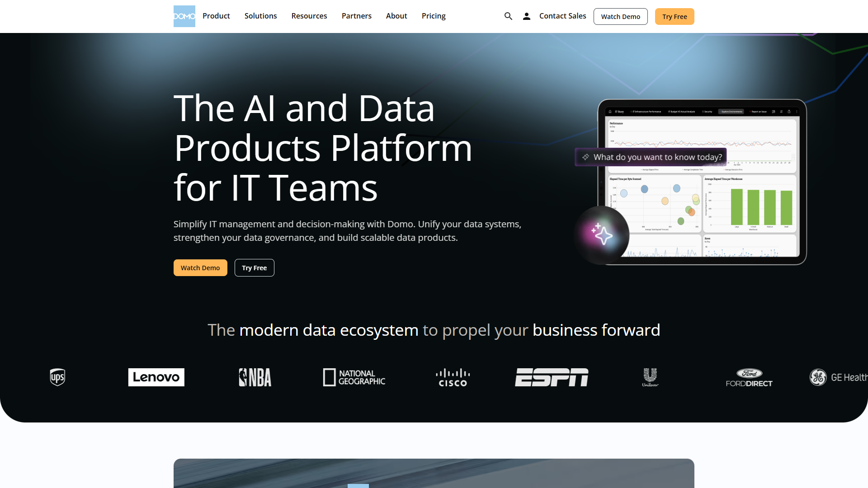Click the Lenovo logo

pyautogui.click(x=156, y=377)
